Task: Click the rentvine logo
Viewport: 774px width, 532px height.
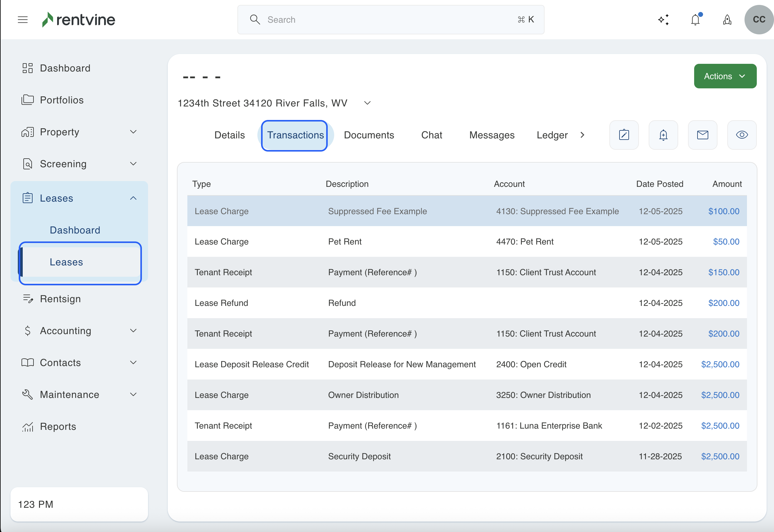Action: (x=79, y=20)
